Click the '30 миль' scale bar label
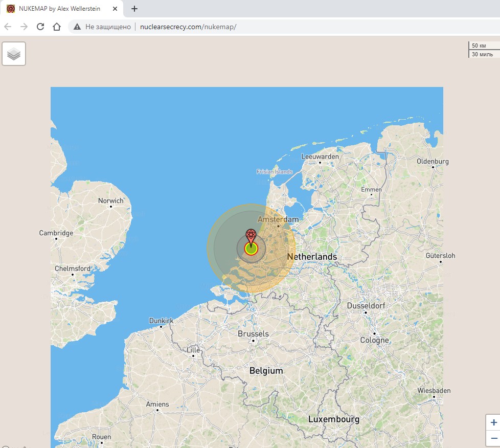The height and width of the screenshot is (448, 500). point(482,54)
